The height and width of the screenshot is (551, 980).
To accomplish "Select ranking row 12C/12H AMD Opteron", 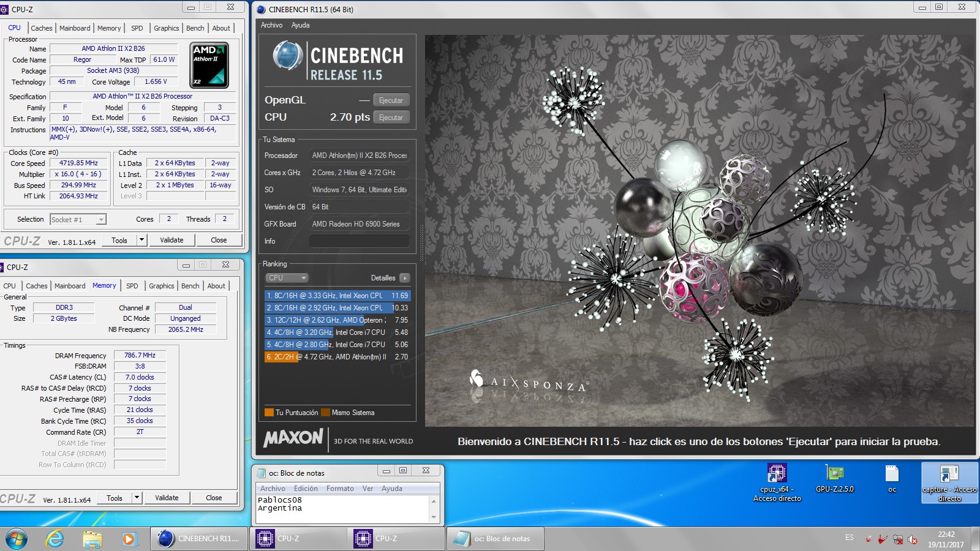I will (x=337, y=320).
